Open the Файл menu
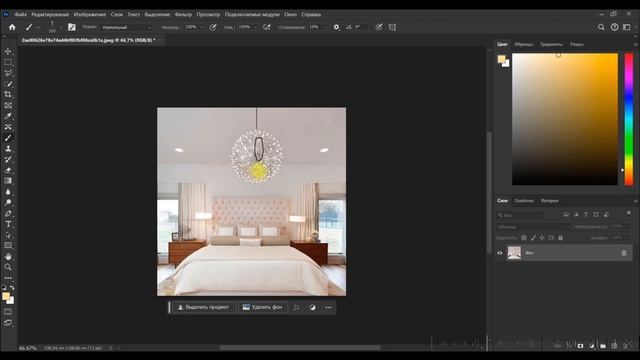Image resolution: width=640 pixels, height=360 pixels. tap(21, 14)
